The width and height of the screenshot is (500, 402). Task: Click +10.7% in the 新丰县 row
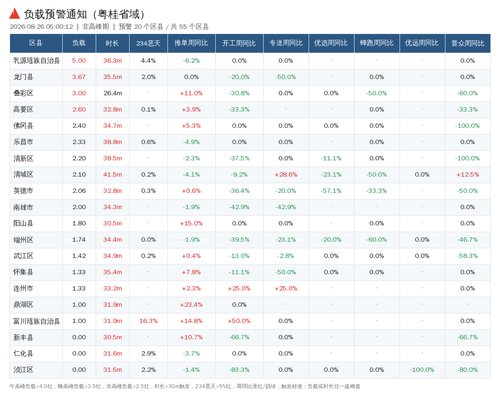191,337
